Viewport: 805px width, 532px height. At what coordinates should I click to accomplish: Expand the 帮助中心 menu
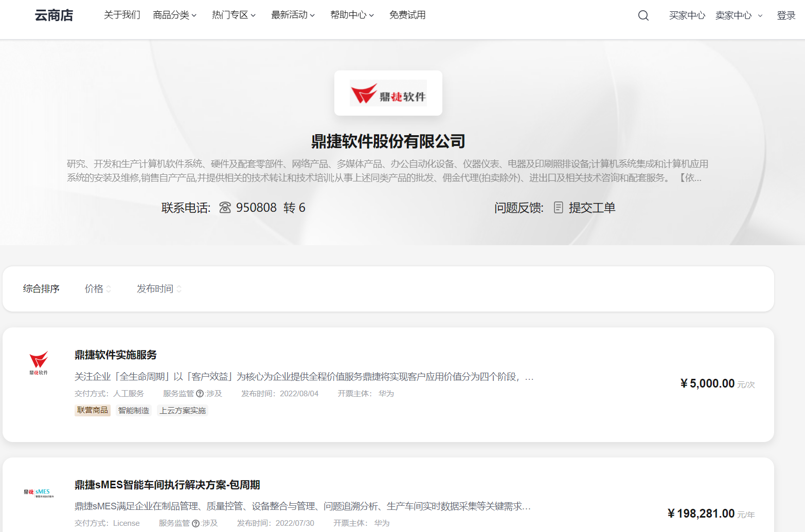tap(352, 15)
